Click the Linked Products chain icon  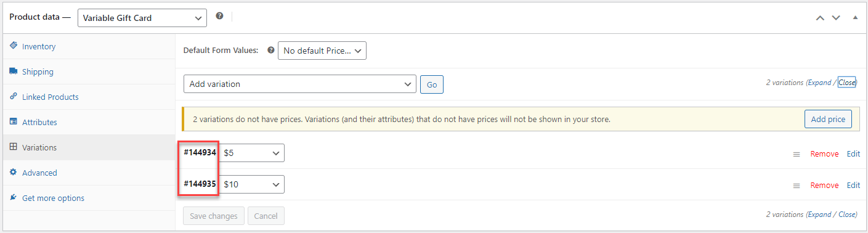coord(14,97)
